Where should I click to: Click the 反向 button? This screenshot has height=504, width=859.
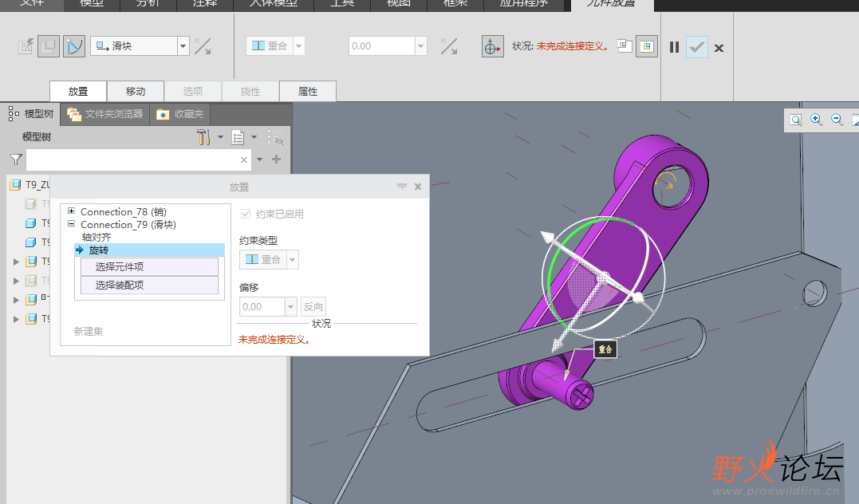pyautogui.click(x=313, y=307)
